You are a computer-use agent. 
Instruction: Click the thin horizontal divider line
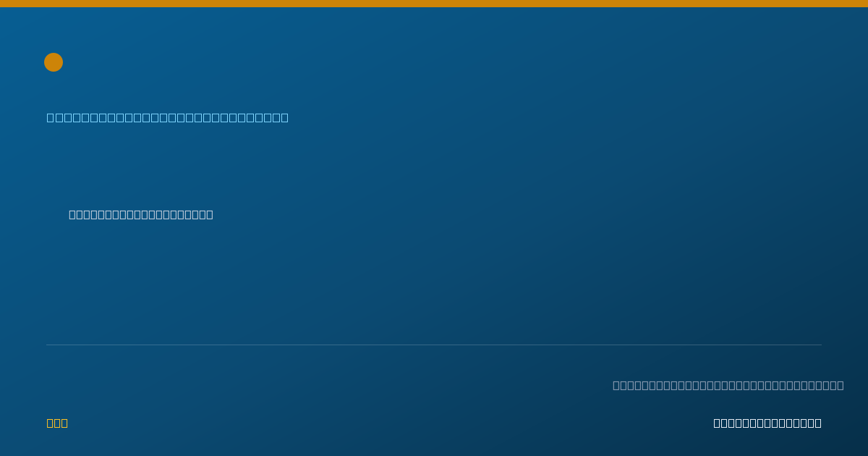434,345
